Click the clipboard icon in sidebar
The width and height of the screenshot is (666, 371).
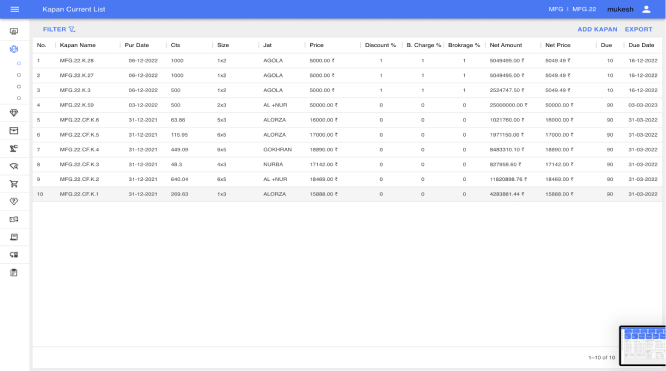pyautogui.click(x=14, y=273)
